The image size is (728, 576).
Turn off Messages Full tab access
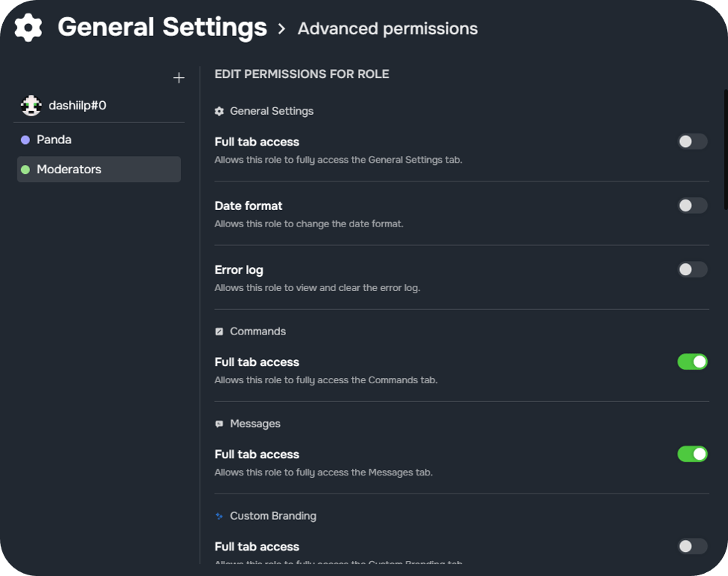(692, 454)
